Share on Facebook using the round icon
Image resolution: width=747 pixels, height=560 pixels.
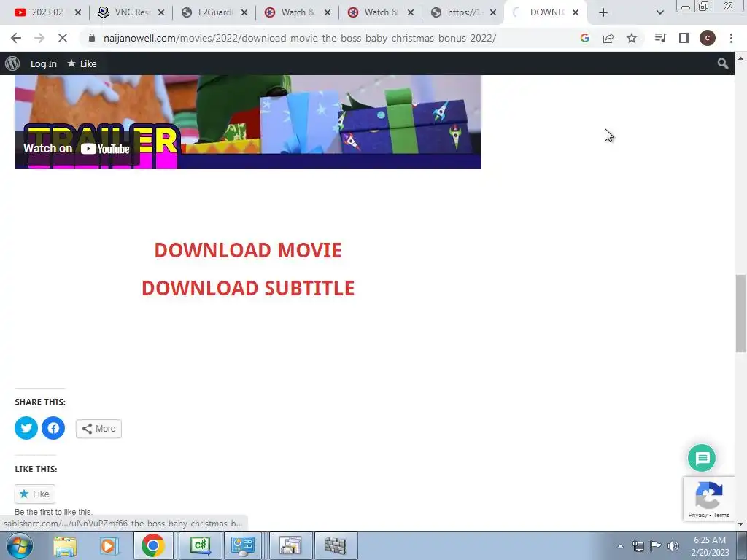coord(53,428)
